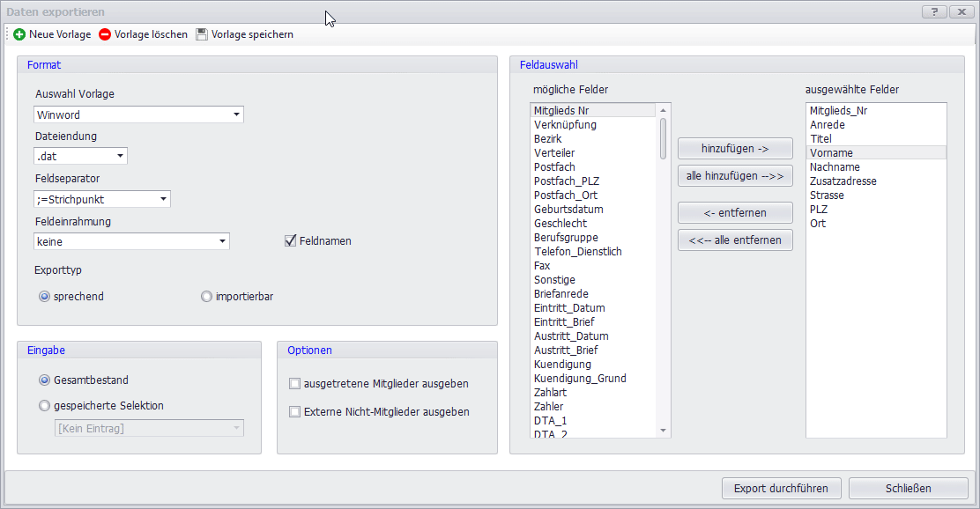Screen dimensions: 980x509
Task: Open the Auswahl Vorlage dropdown
Action: [236, 114]
